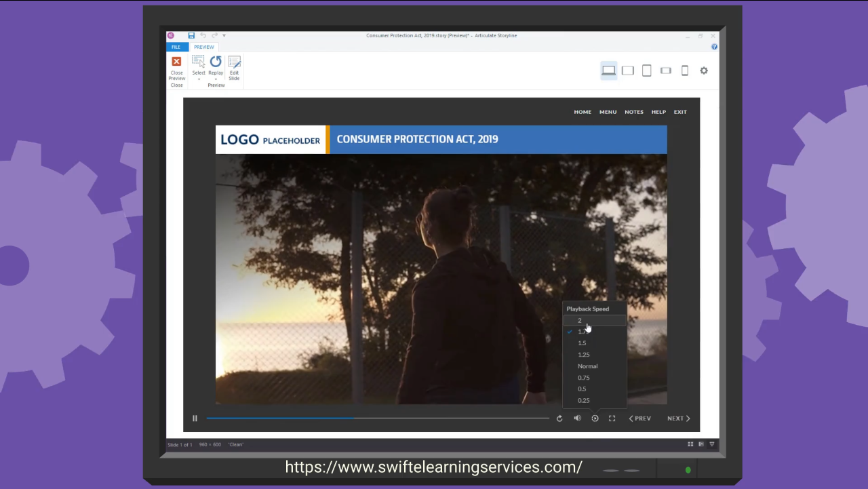
Task: Toggle full screen in player
Action: 612,418
